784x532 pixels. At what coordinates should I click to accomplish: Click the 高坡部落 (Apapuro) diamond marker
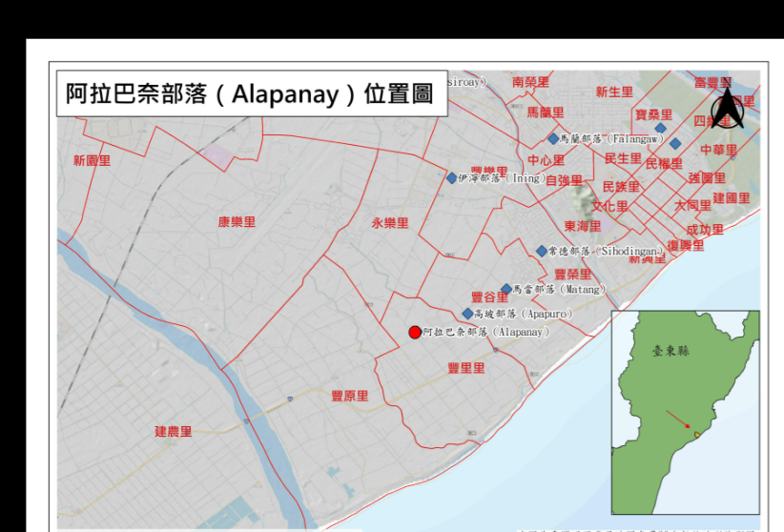pyautogui.click(x=467, y=314)
